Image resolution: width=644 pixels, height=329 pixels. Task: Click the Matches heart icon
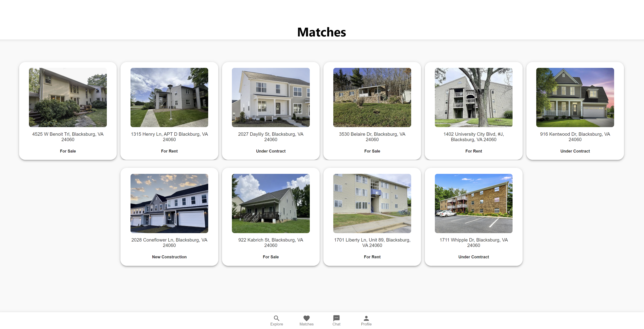click(306, 318)
